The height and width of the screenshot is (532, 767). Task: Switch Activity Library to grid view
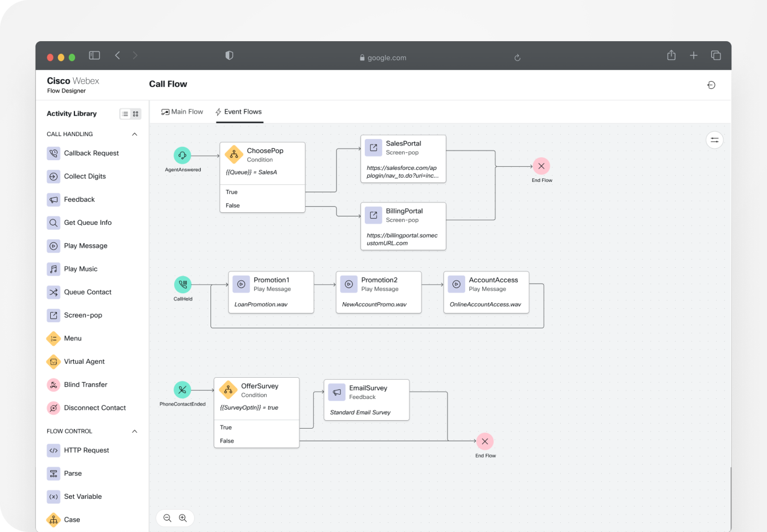click(135, 114)
